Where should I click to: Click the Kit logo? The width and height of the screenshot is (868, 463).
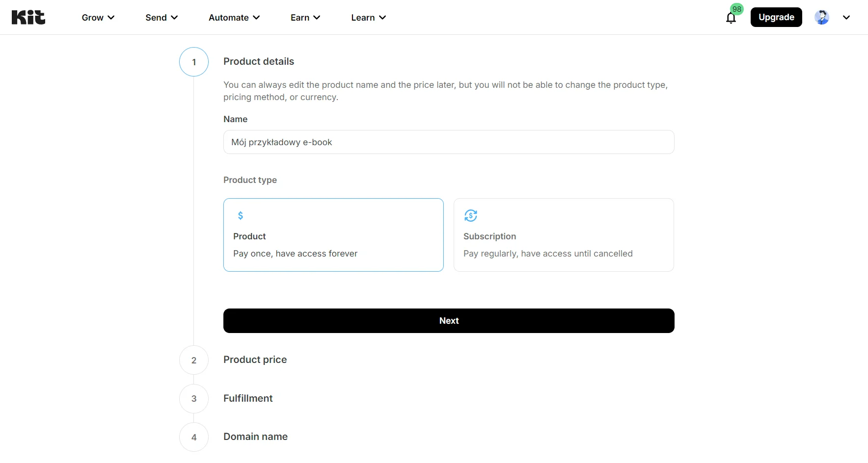coord(28,17)
